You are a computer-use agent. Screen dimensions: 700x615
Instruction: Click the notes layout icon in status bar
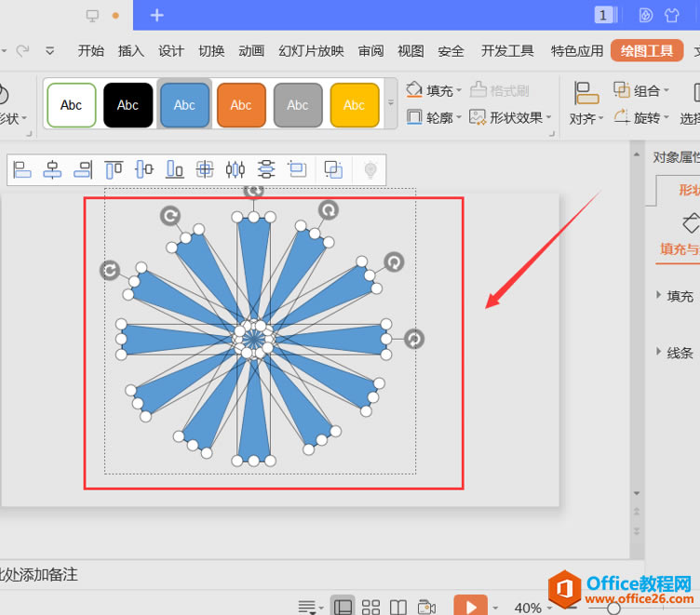coord(310,607)
